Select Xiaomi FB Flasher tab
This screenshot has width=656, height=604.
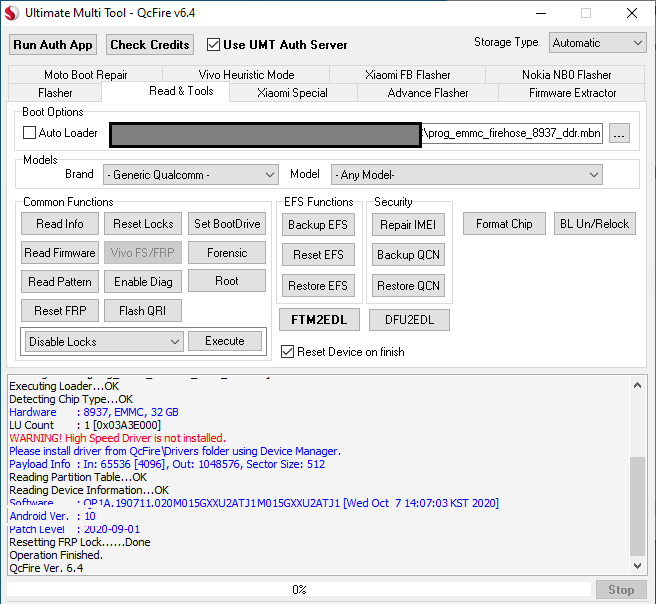click(407, 75)
